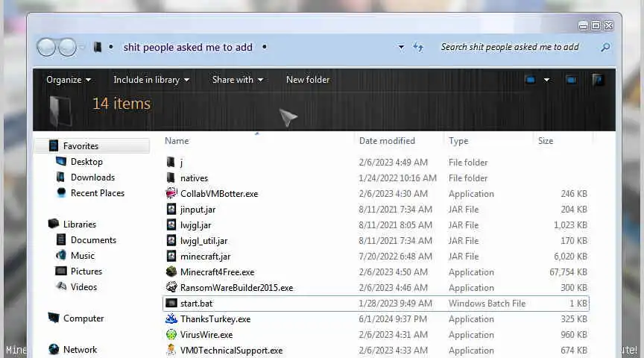Select the Minecraft4Free.exe icon

point(171,271)
